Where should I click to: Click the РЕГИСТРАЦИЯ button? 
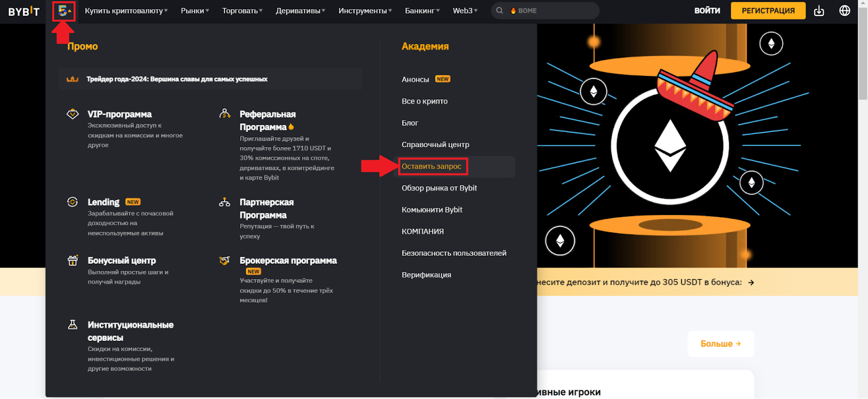[768, 11]
